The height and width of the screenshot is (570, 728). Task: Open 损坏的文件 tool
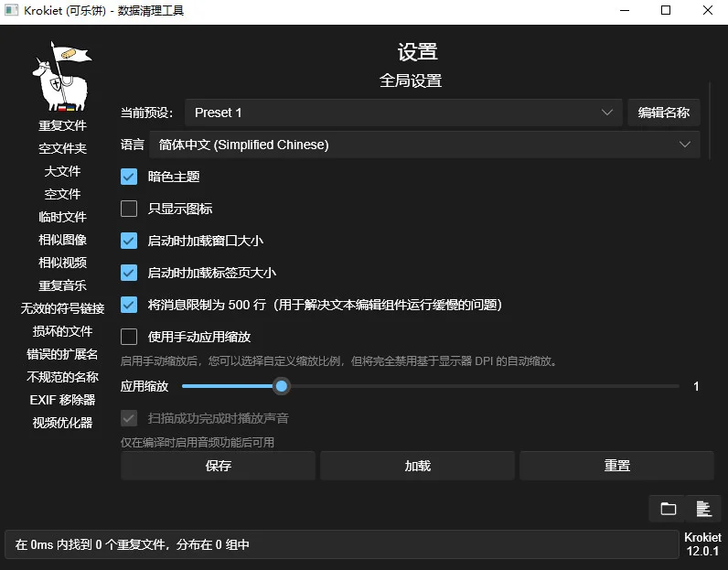pyautogui.click(x=62, y=331)
